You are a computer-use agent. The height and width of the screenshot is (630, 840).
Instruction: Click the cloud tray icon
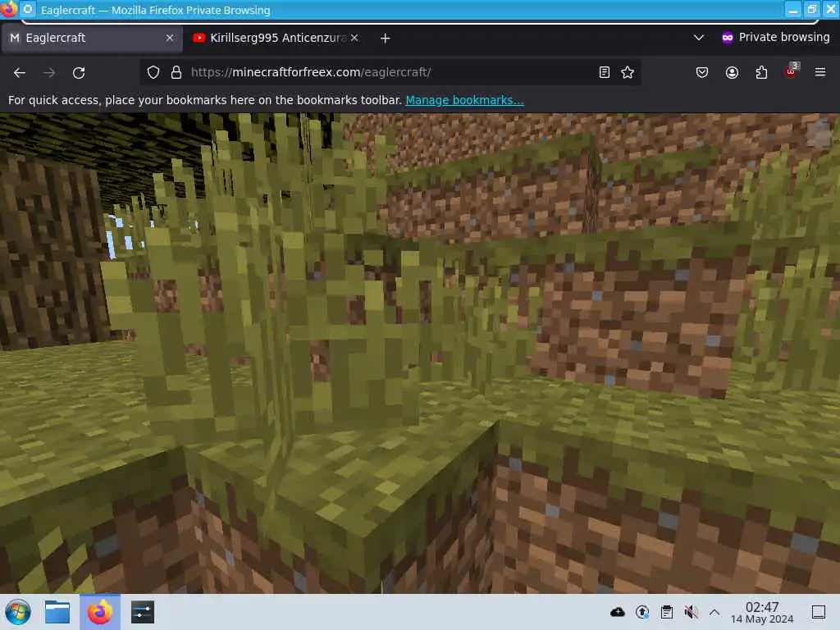coord(617,612)
